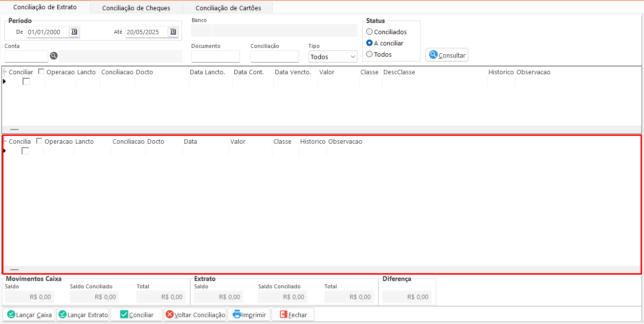The image size is (644, 324).
Task: Open calendar picker for the Até date
Action: (x=173, y=32)
